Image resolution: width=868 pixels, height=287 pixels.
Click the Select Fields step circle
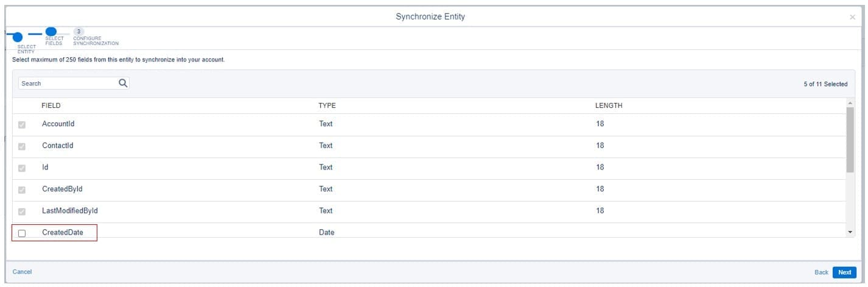(x=51, y=32)
